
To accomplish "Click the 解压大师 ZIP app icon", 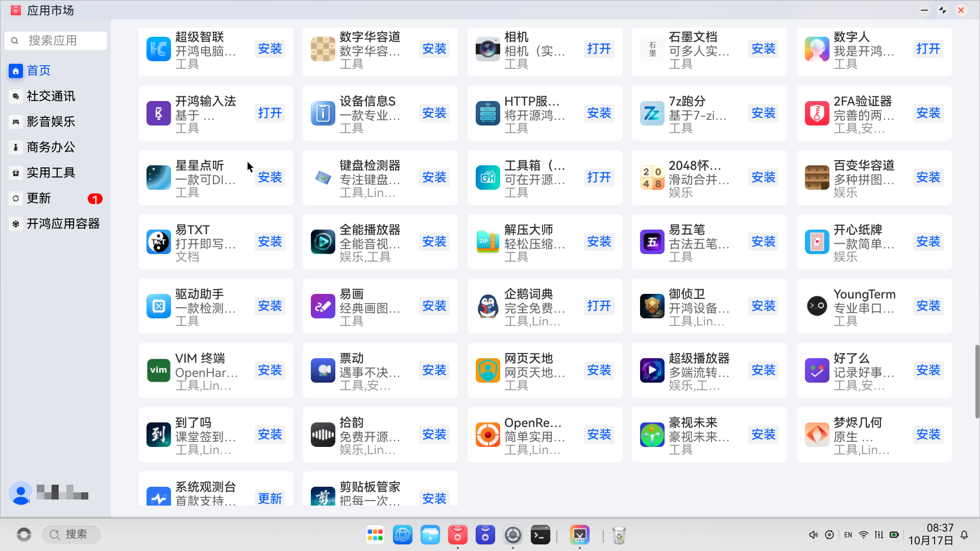I will pyautogui.click(x=488, y=242).
